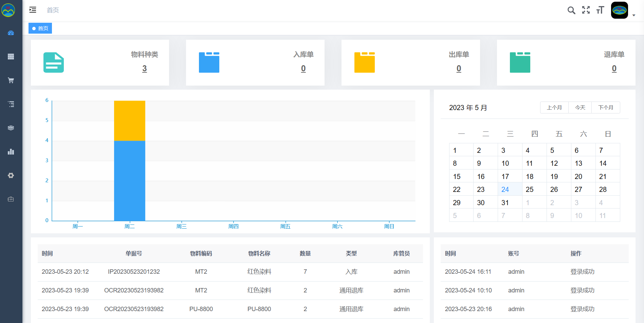Open the 入库单 count 0
Image resolution: width=644 pixels, height=323 pixels.
[303, 69]
